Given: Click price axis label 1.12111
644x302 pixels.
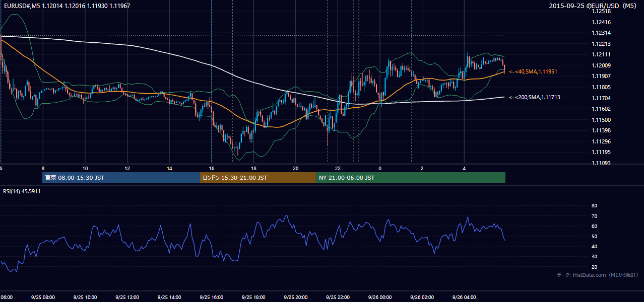Looking at the screenshot, I should [x=602, y=54].
